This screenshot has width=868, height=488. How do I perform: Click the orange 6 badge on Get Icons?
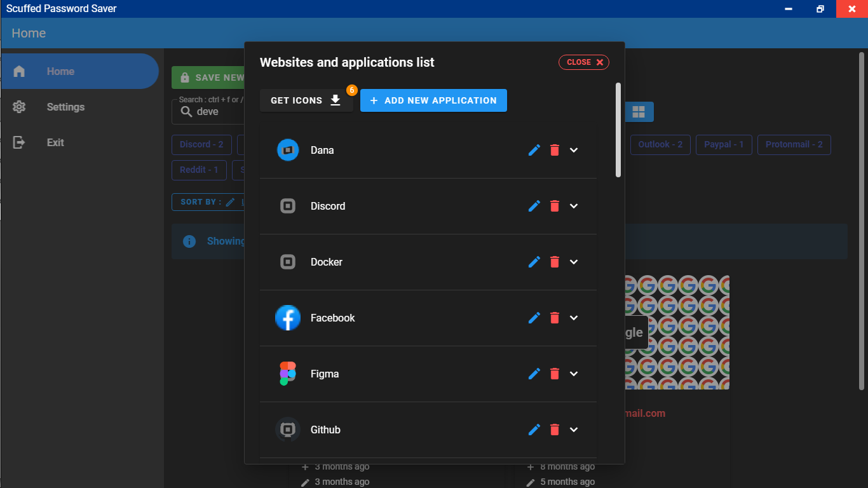[x=352, y=90]
